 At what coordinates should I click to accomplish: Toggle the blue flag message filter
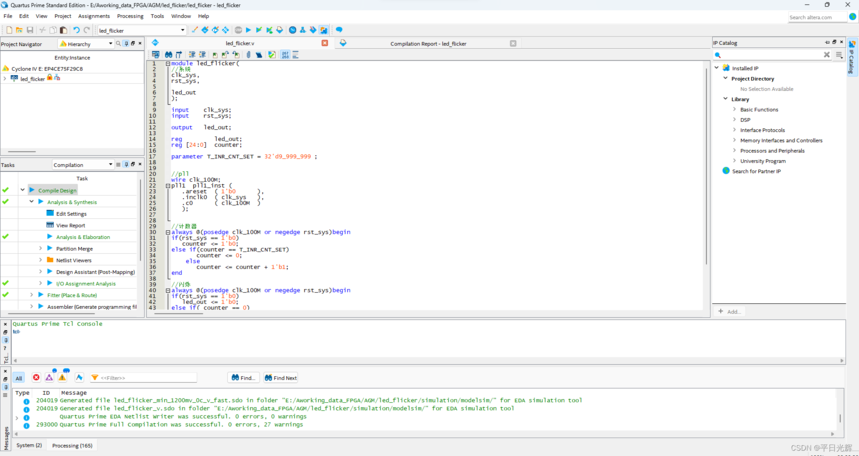click(79, 378)
